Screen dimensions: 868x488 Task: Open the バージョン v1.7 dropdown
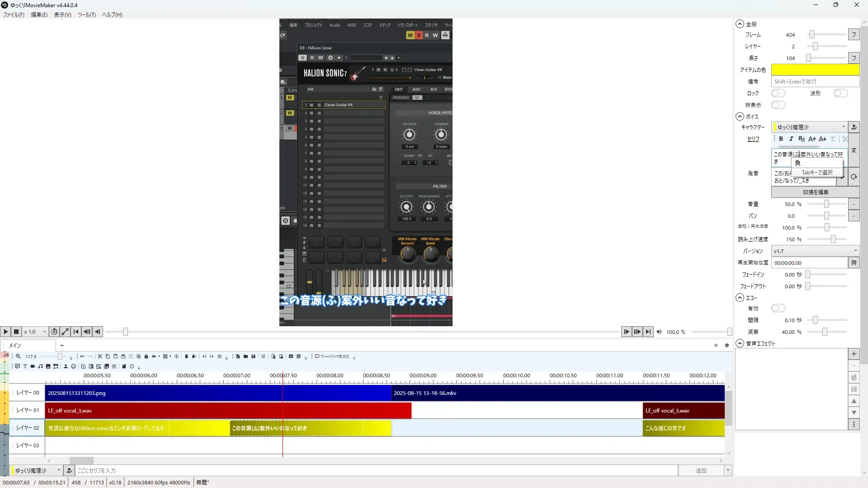click(x=815, y=251)
